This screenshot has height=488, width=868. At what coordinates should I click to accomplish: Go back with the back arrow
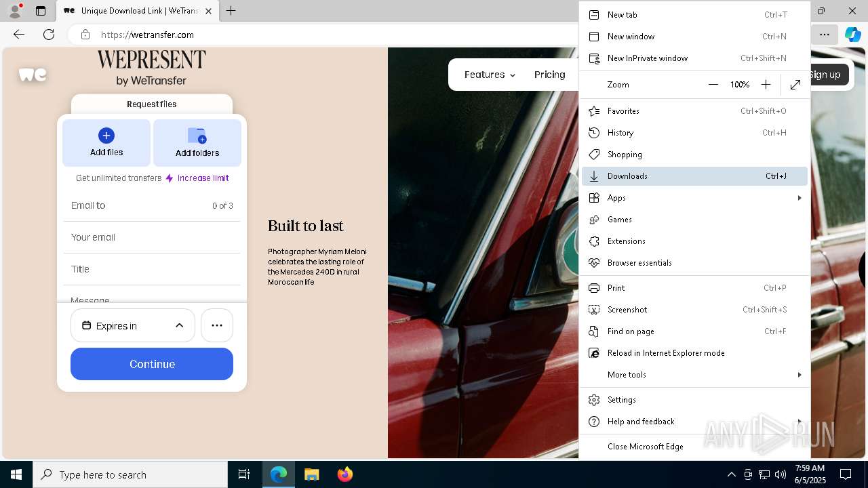coord(19,35)
